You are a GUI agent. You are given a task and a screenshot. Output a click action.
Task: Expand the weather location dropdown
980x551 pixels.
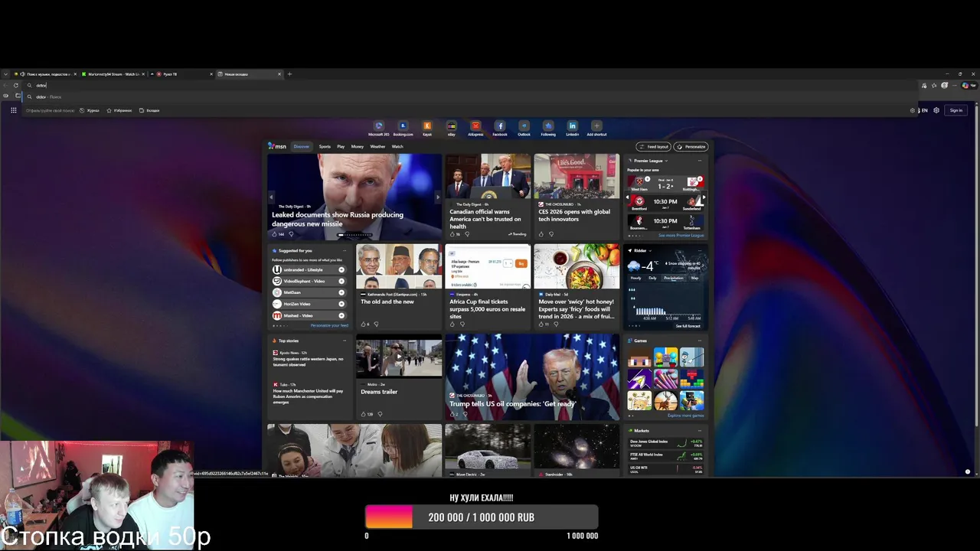tap(650, 250)
